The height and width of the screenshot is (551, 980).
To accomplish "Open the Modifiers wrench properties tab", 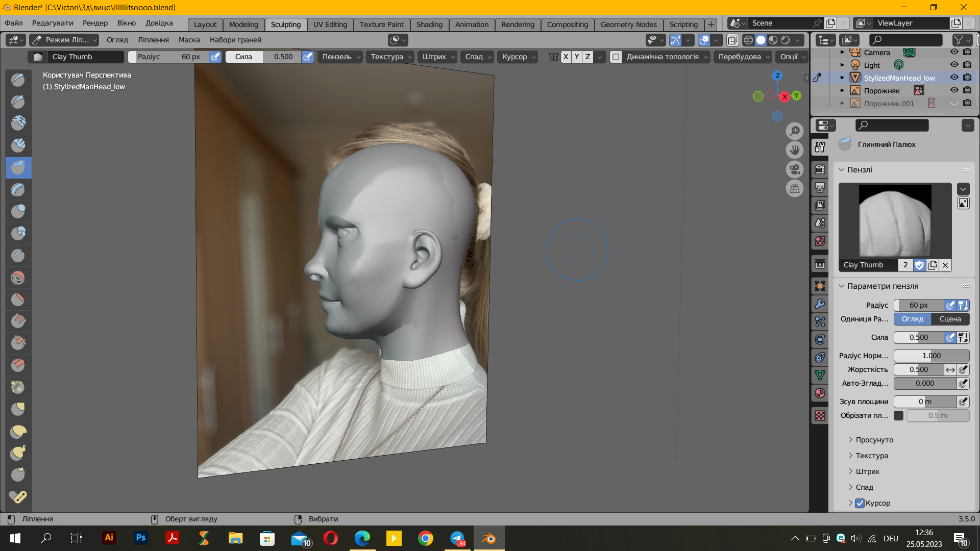I will 820,304.
